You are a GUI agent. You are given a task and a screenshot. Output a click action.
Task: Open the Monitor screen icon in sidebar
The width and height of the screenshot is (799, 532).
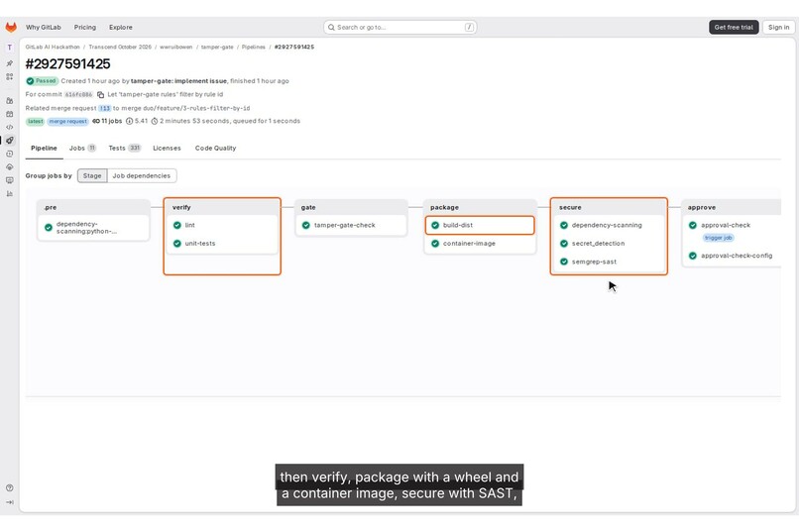[x=9, y=180]
